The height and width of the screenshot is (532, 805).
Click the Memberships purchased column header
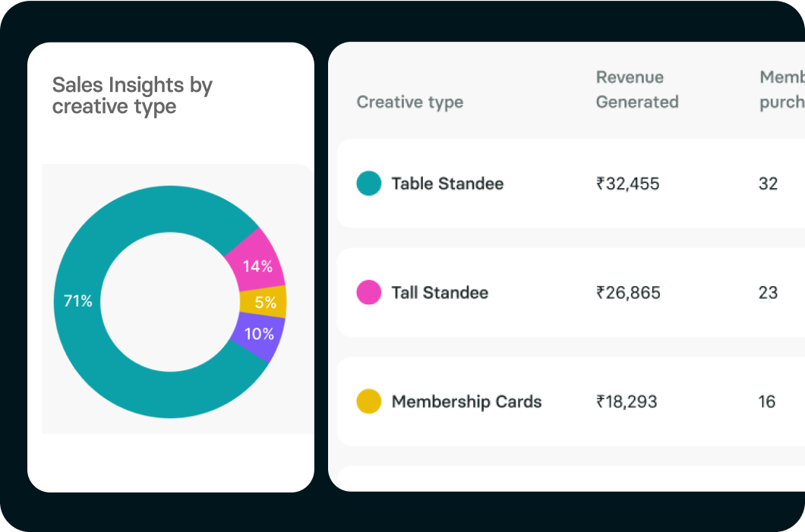781,90
